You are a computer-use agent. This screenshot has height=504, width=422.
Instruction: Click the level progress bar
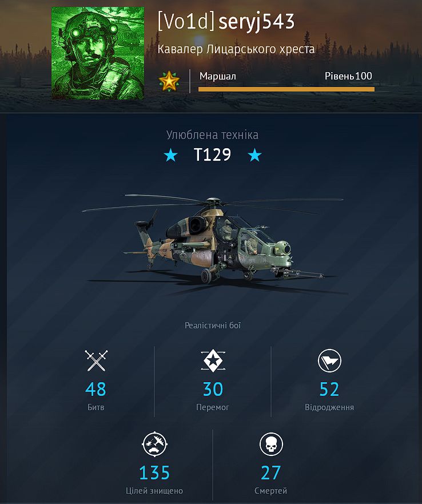click(x=286, y=89)
